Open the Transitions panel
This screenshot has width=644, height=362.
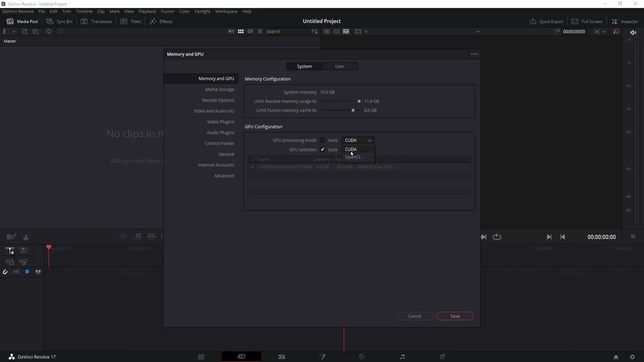(97, 21)
